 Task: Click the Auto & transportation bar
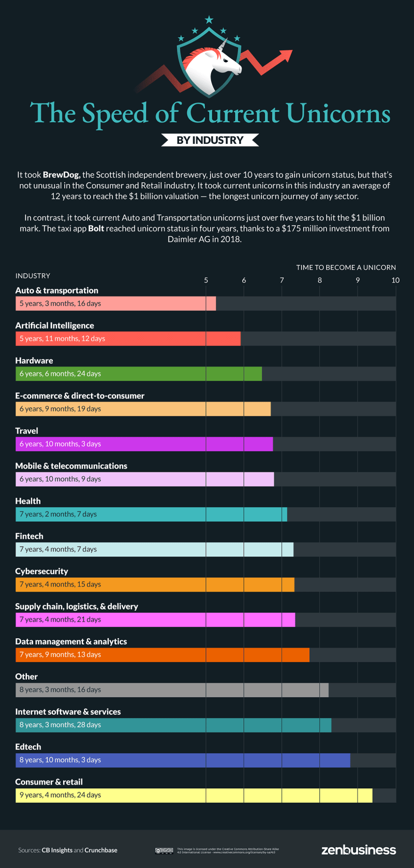point(115,303)
